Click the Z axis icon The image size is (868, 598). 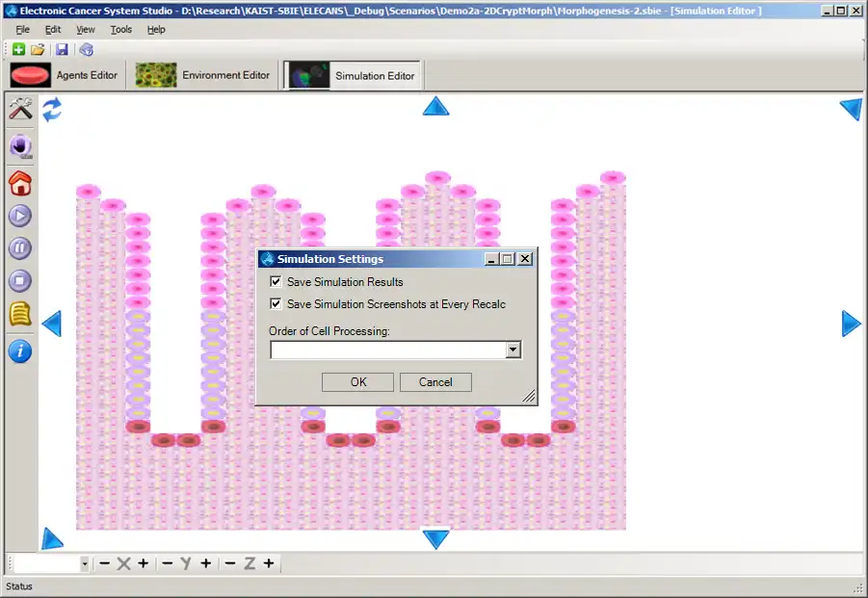[250, 563]
